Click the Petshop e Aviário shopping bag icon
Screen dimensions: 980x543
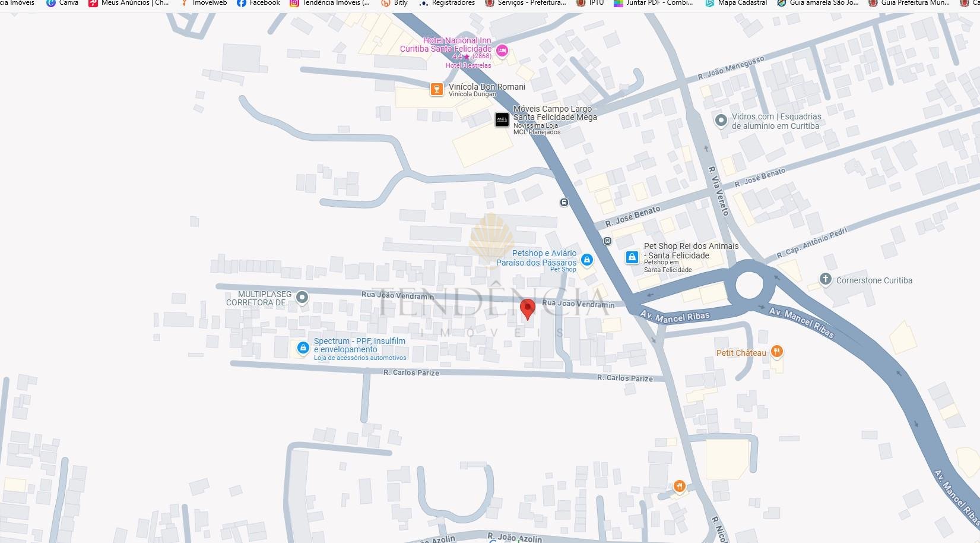pyautogui.click(x=586, y=260)
